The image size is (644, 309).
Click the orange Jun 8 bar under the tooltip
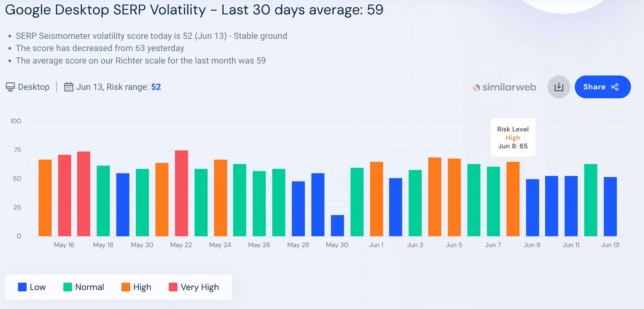pyautogui.click(x=513, y=199)
